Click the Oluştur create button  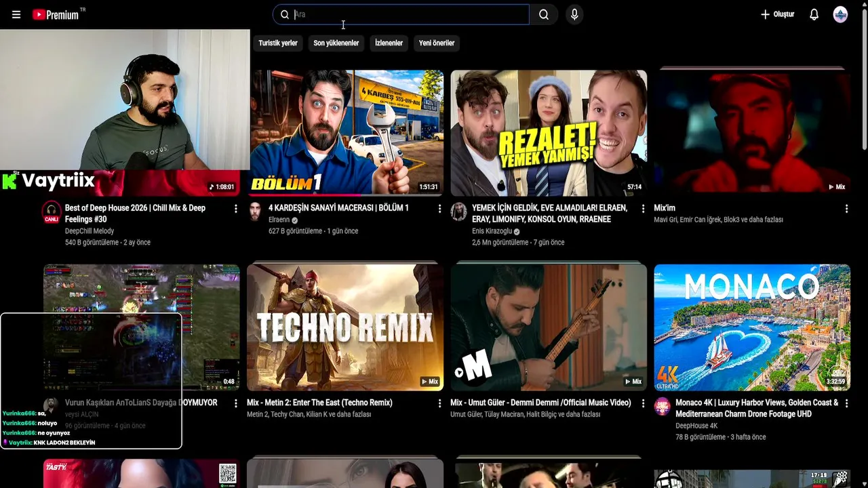(777, 14)
